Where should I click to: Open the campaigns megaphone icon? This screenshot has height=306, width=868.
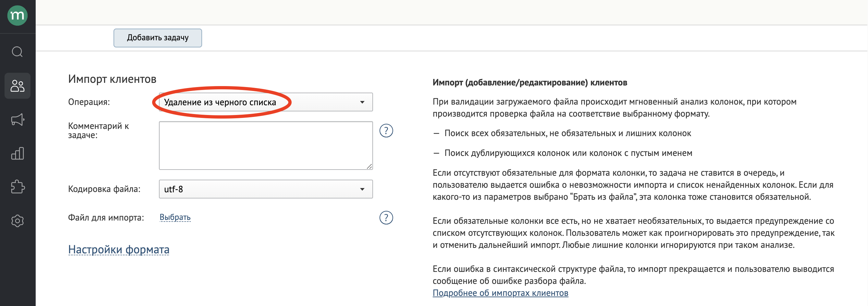click(x=18, y=120)
